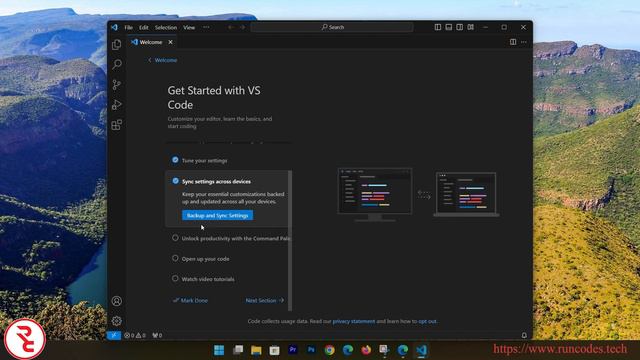Open notifications bell in status bar

click(x=524, y=335)
